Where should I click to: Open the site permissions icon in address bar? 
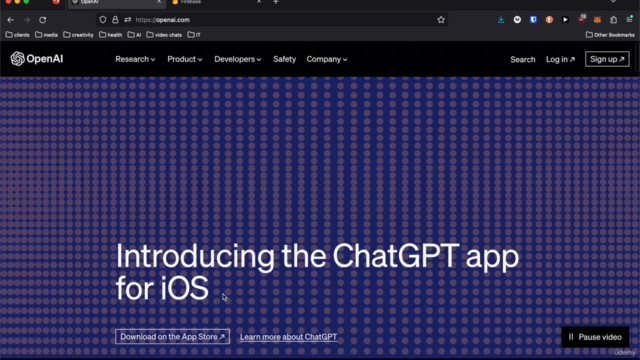coord(128,20)
